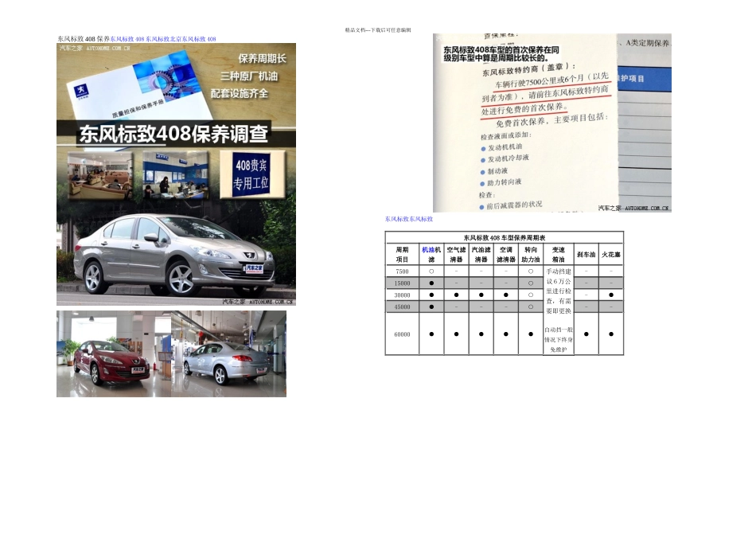The width and height of the screenshot is (756, 535).
Task: Open the first blue 东风标致 408 link after 保养
Action: (127, 39)
